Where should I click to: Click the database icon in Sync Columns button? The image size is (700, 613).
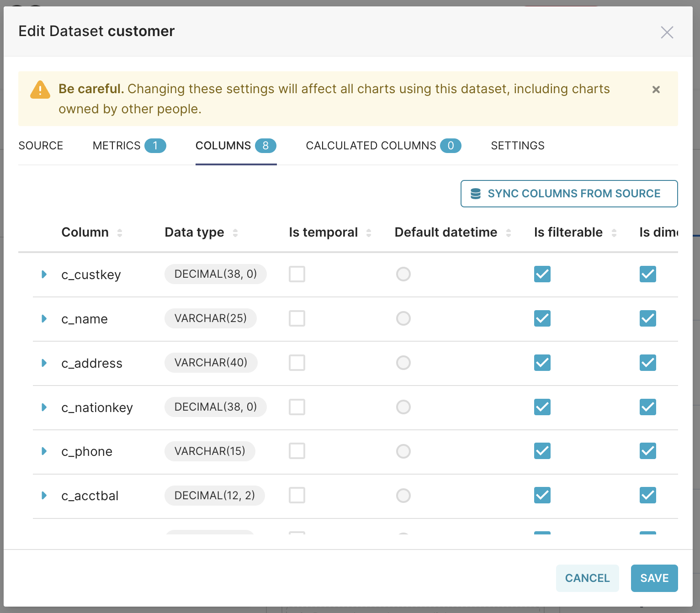(x=475, y=193)
